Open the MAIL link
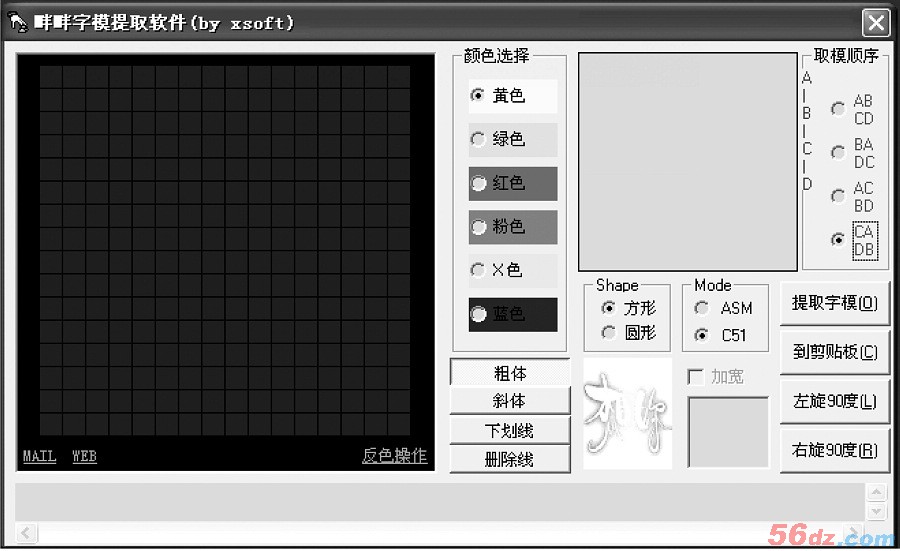 pyautogui.click(x=40, y=456)
